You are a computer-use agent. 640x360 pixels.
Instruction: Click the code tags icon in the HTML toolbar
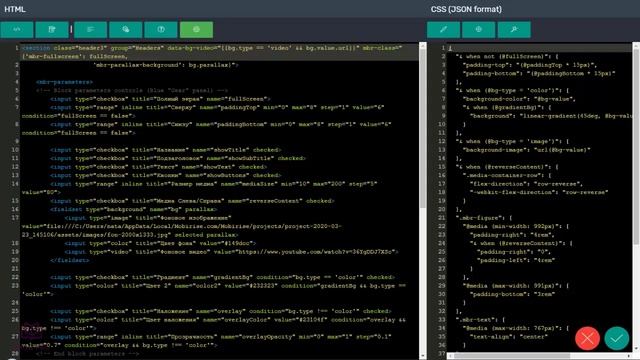click(17, 29)
